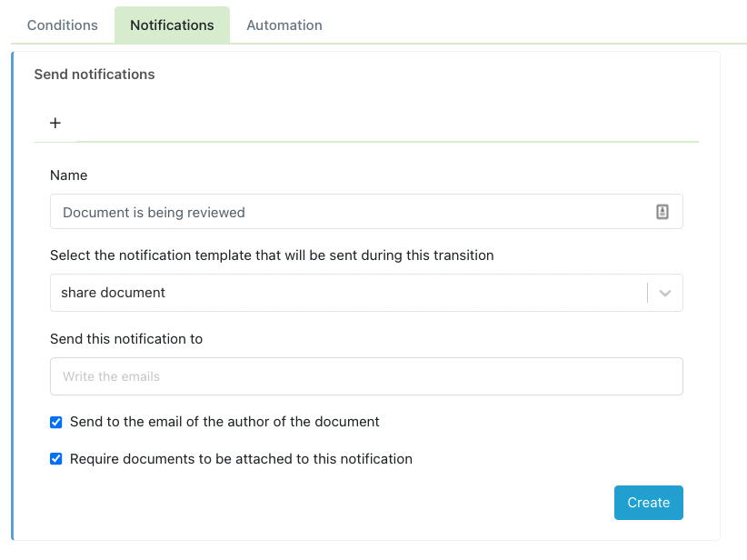747x560 pixels.
Task: Click the chevron icon on the template selector
Action: click(664, 292)
